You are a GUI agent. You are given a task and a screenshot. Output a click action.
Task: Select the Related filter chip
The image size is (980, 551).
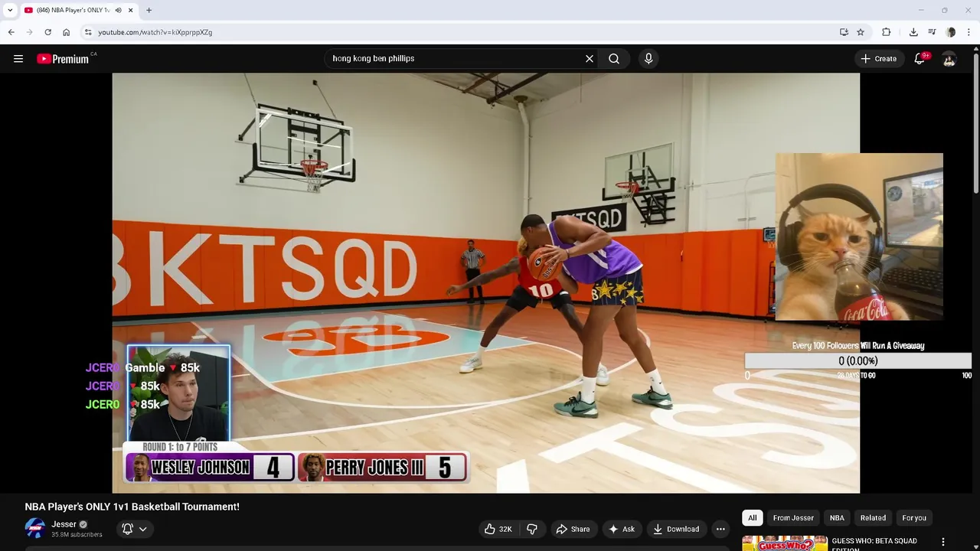click(873, 518)
